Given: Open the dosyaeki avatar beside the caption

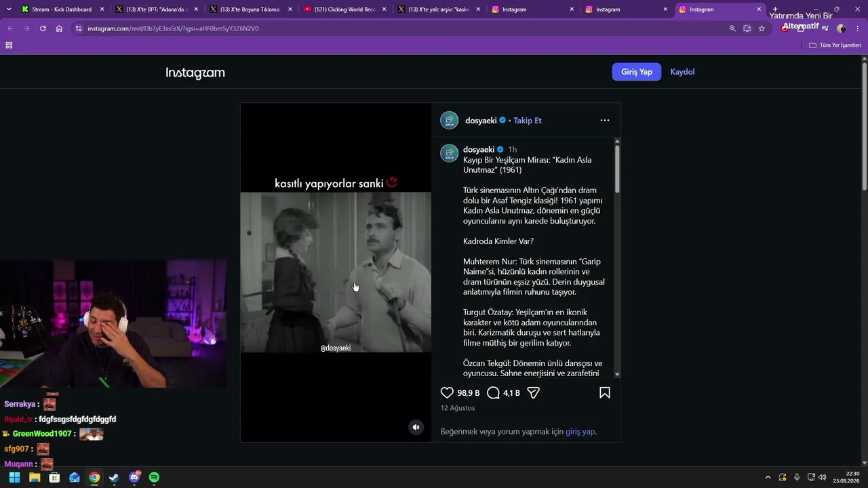Looking at the screenshot, I should 450,153.
